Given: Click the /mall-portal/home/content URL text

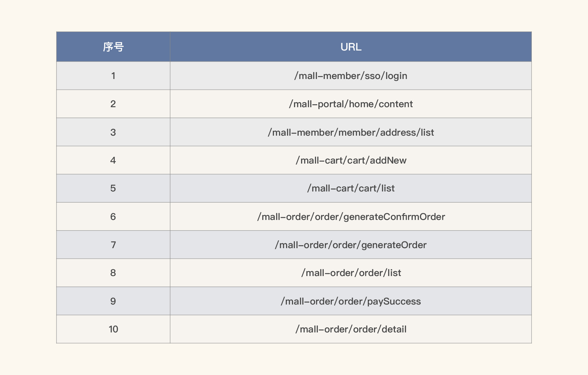Looking at the screenshot, I should click(x=351, y=104).
